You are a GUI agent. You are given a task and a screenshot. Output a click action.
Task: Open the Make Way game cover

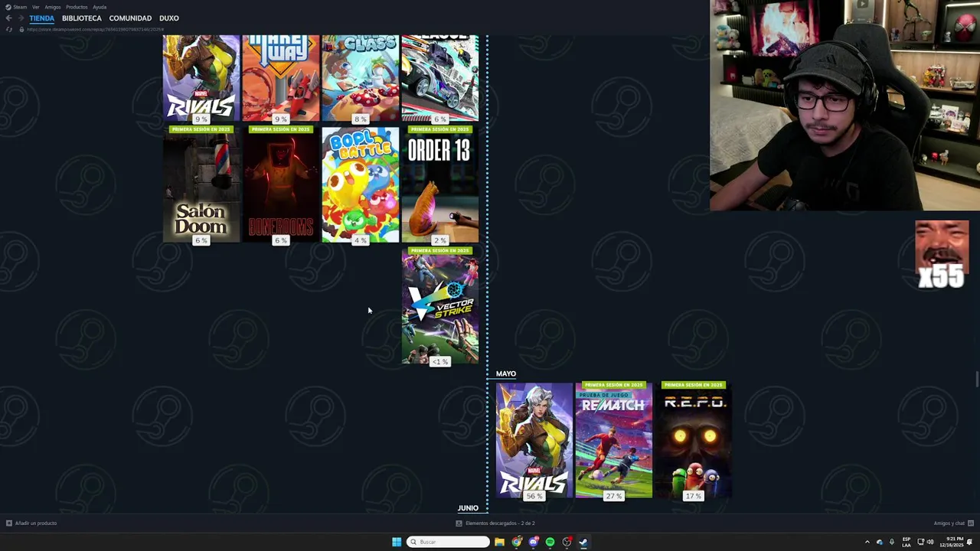click(x=281, y=78)
